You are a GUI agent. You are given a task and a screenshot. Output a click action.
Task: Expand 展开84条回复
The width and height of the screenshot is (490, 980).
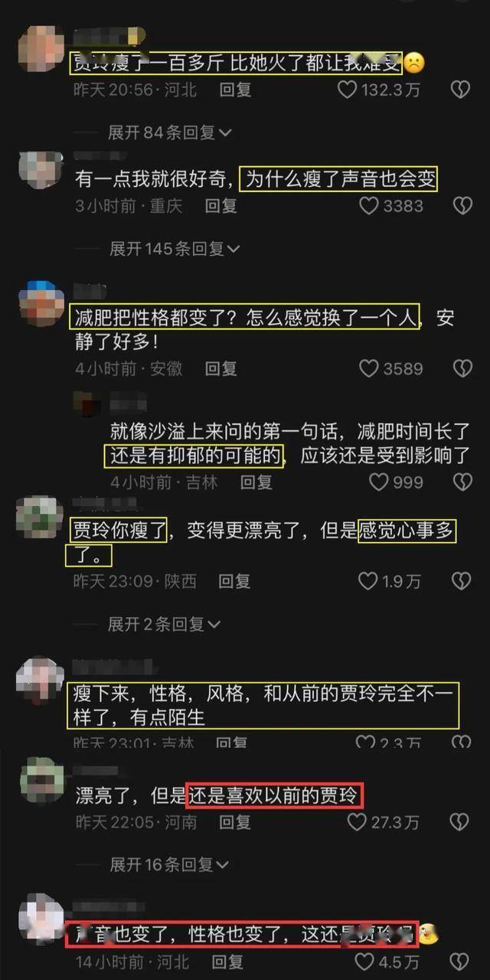(x=169, y=132)
